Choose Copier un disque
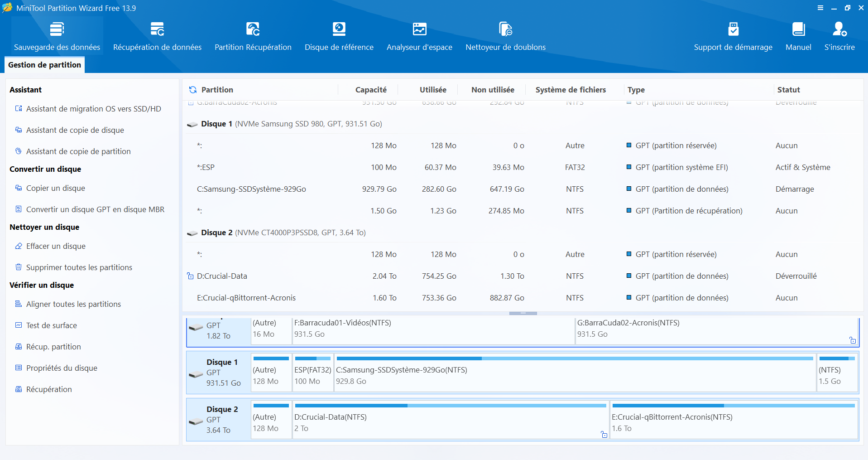 coord(51,188)
